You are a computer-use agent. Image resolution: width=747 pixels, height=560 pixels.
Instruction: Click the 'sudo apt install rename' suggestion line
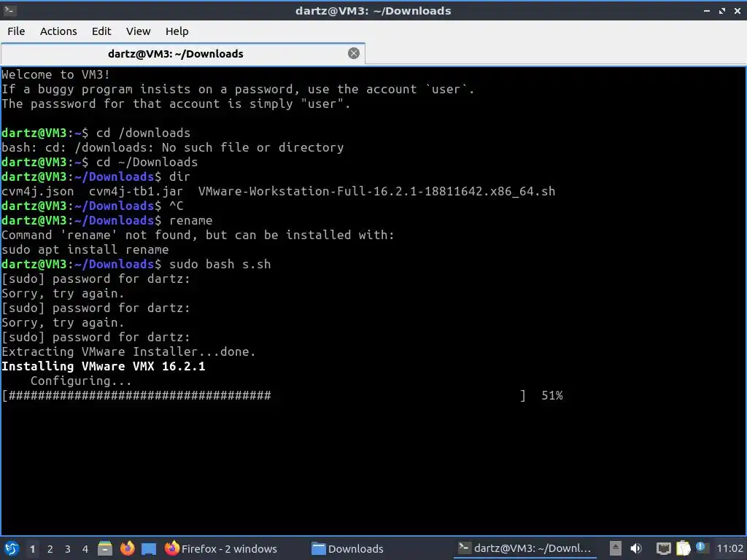(x=85, y=249)
